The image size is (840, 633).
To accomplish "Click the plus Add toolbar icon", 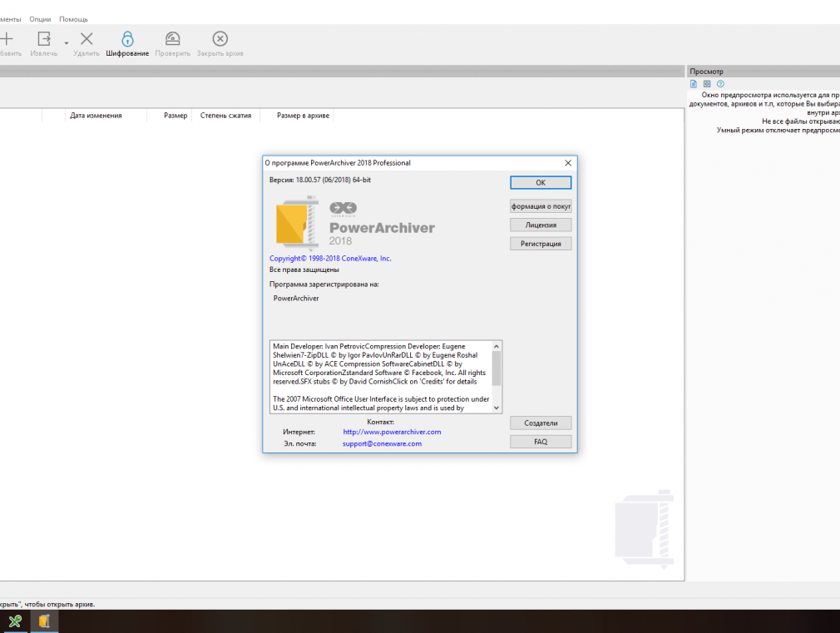I will click(x=7, y=38).
